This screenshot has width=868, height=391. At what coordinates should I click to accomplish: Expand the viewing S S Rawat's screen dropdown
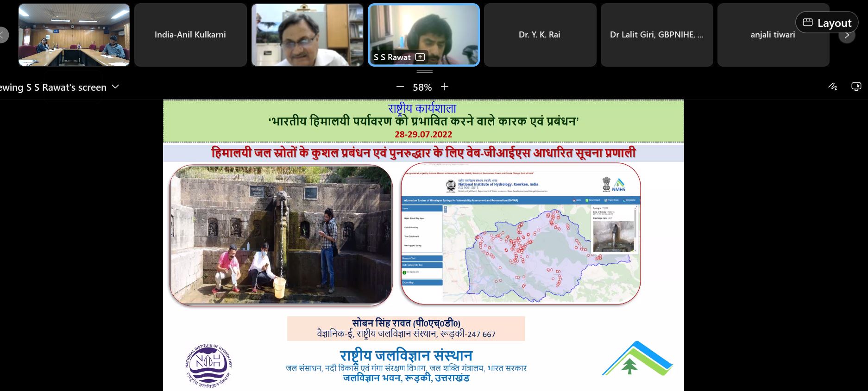pos(116,87)
